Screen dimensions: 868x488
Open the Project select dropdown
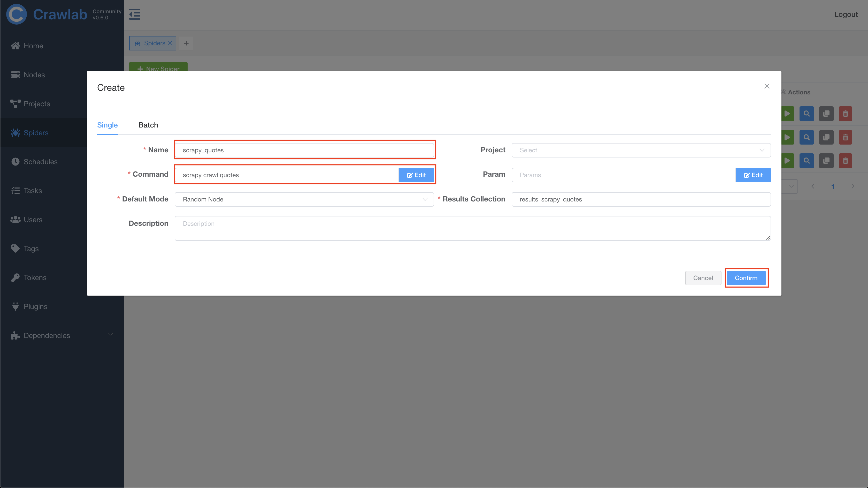(x=641, y=151)
